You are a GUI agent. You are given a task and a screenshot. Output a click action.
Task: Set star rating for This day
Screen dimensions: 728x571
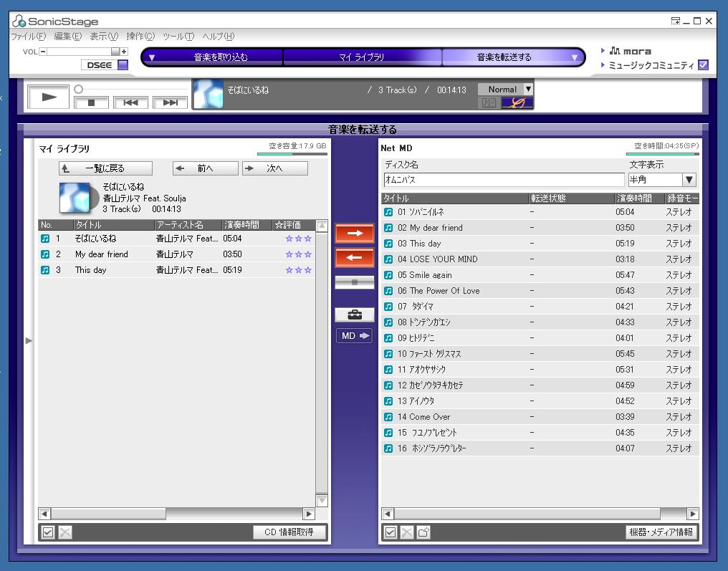(299, 270)
